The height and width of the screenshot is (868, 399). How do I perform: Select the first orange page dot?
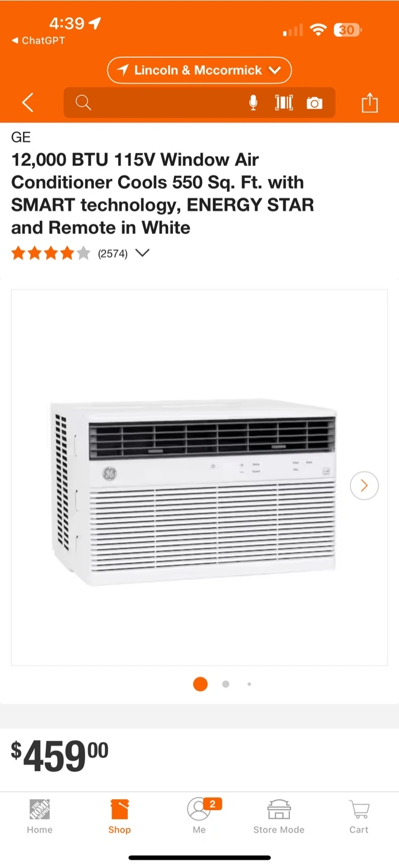(200, 684)
